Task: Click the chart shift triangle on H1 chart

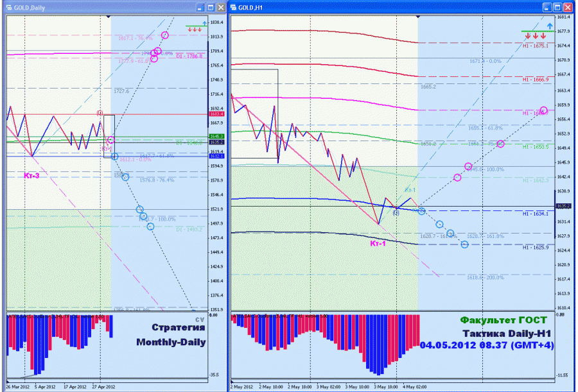Action: coord(417,17)
